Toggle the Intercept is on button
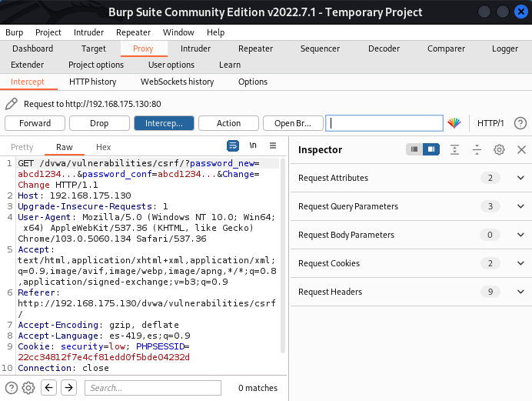 [164, 123]
